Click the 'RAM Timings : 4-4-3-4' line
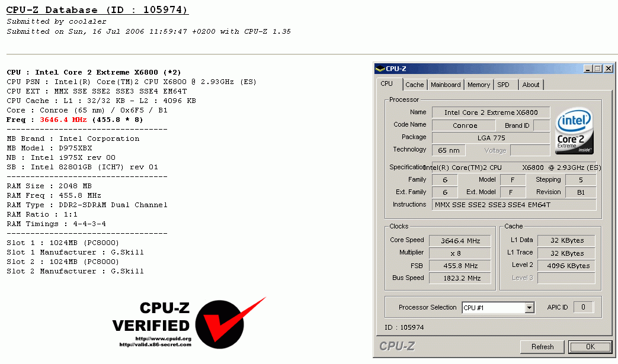This screenshot has height=364, width=618. pyautogui.click(x=56, y=224)
